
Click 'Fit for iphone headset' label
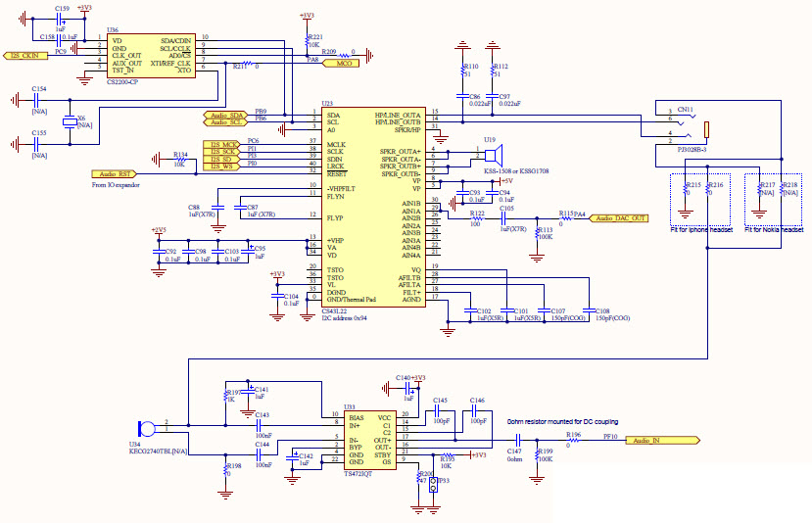pyautogui.click(x=701, y=229)
